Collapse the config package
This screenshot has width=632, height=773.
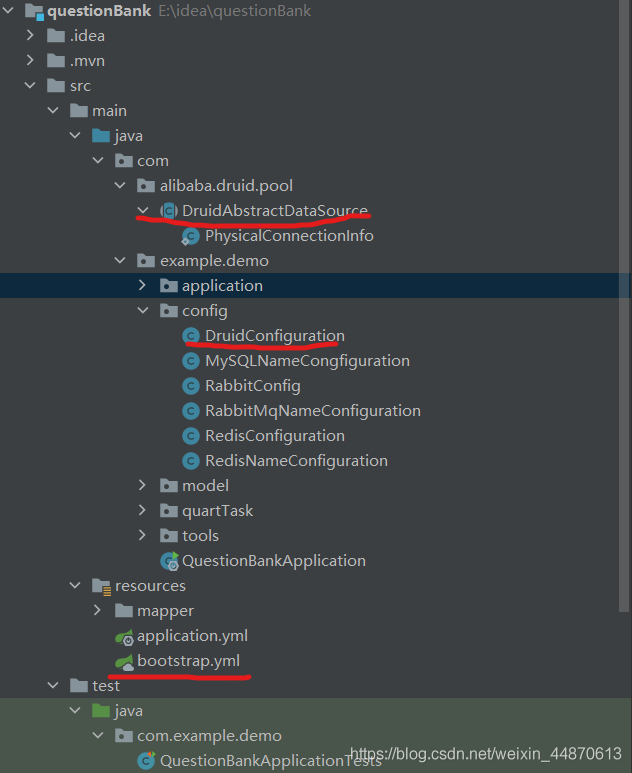tap(142, 310)
